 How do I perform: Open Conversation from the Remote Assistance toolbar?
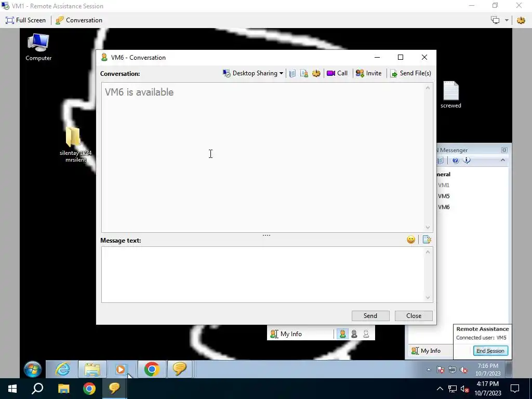pos(79,20)
